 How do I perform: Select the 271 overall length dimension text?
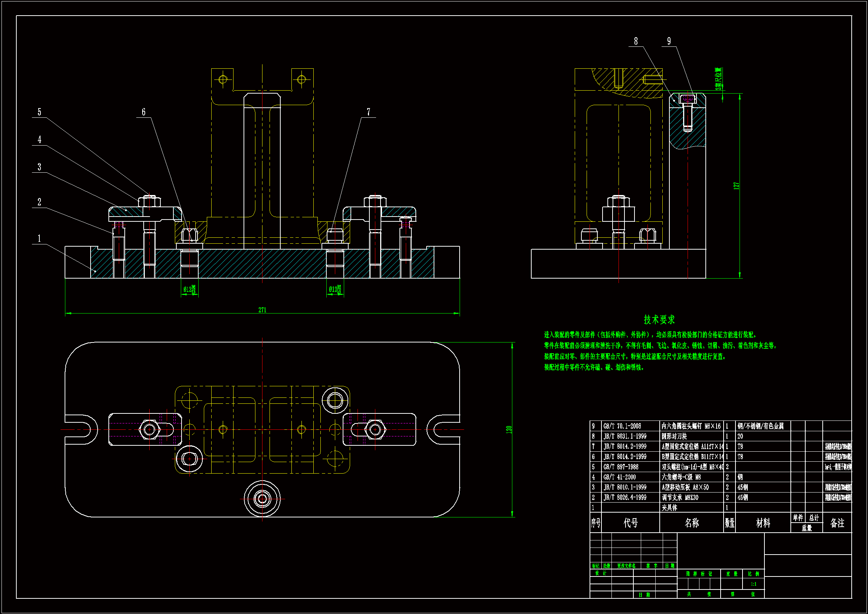(262, 310)
